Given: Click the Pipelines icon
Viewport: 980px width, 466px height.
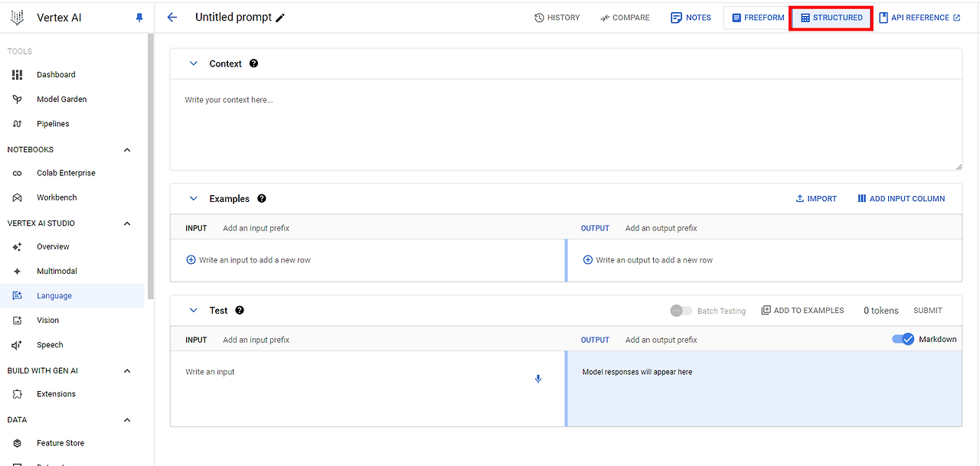Looking at the screenshot, I should pos(18,123).
